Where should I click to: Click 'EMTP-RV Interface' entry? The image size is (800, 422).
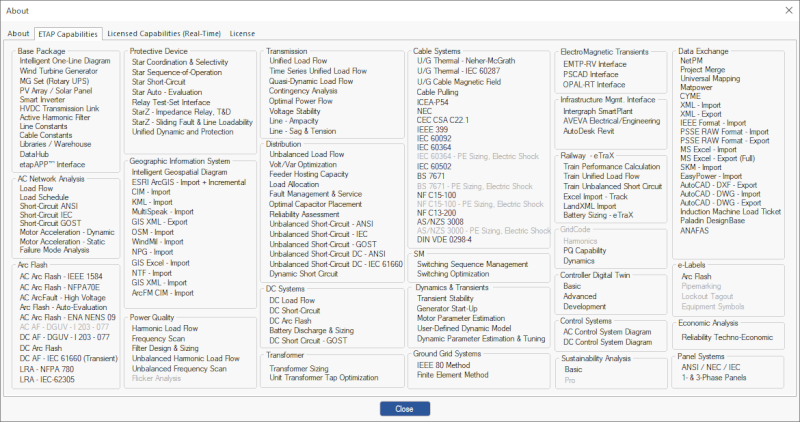[595, 64]
